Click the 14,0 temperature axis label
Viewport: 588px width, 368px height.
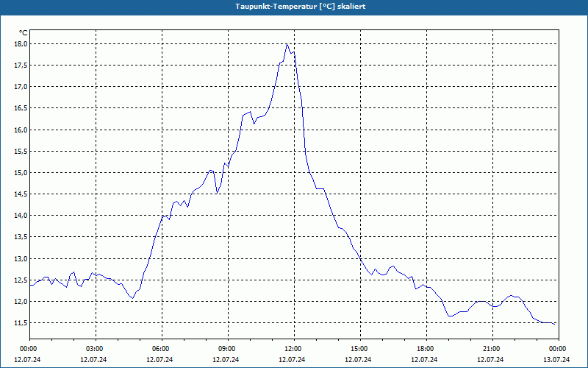pyautogui.click(x=21, y=216)
